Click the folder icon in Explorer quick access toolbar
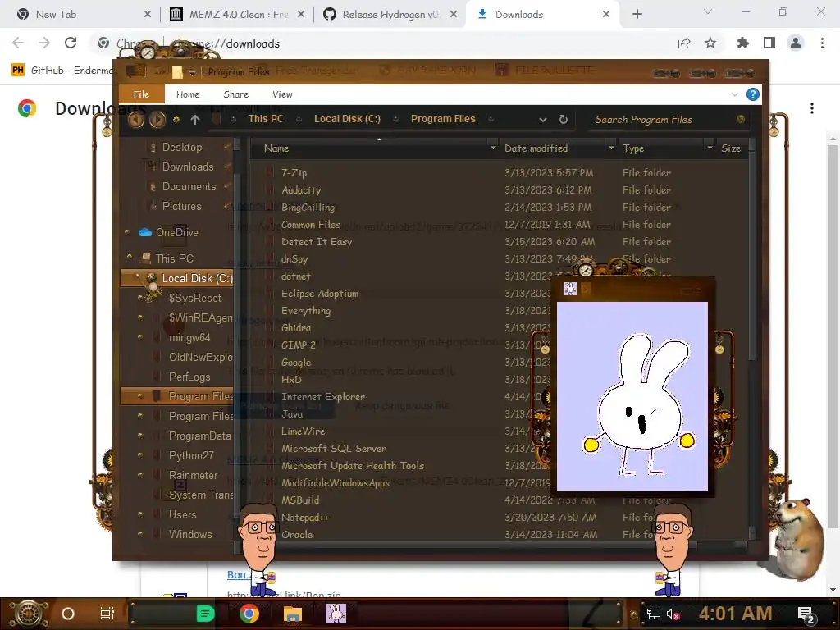This screenshot has width=840, height=630. [x=177, y=72]
